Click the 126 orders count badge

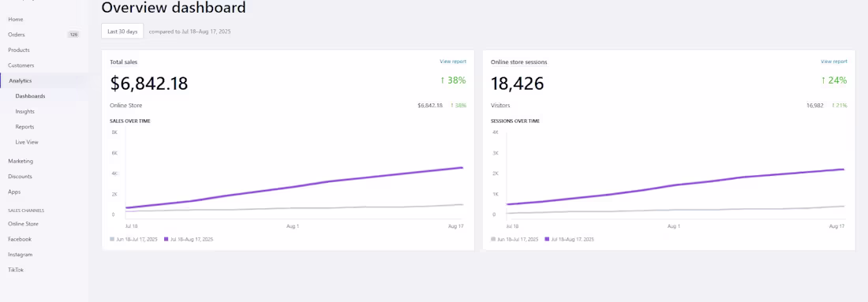[x=73, y=34]
